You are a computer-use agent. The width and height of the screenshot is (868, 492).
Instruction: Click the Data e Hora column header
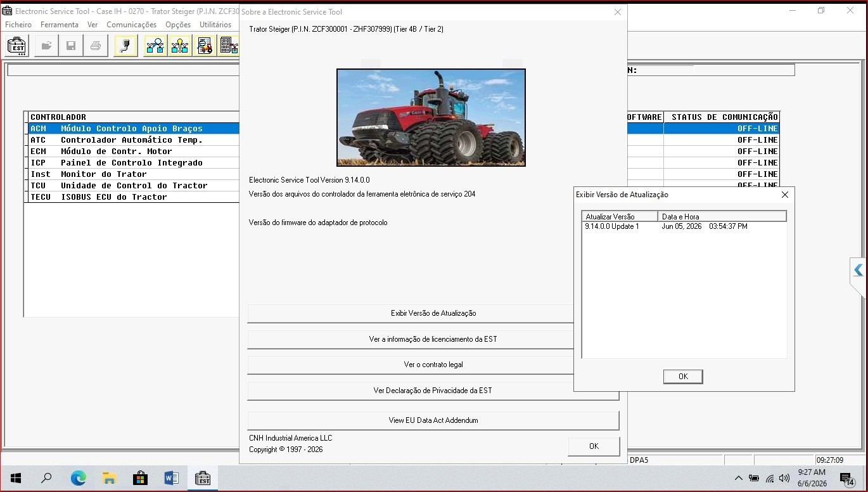pyautogui.click(x=722, y=216)
